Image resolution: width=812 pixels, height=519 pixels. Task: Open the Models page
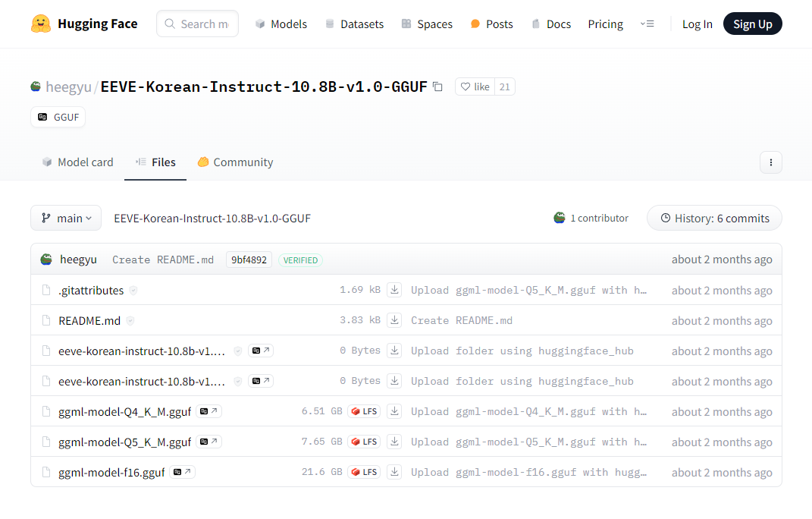(281, 24)
